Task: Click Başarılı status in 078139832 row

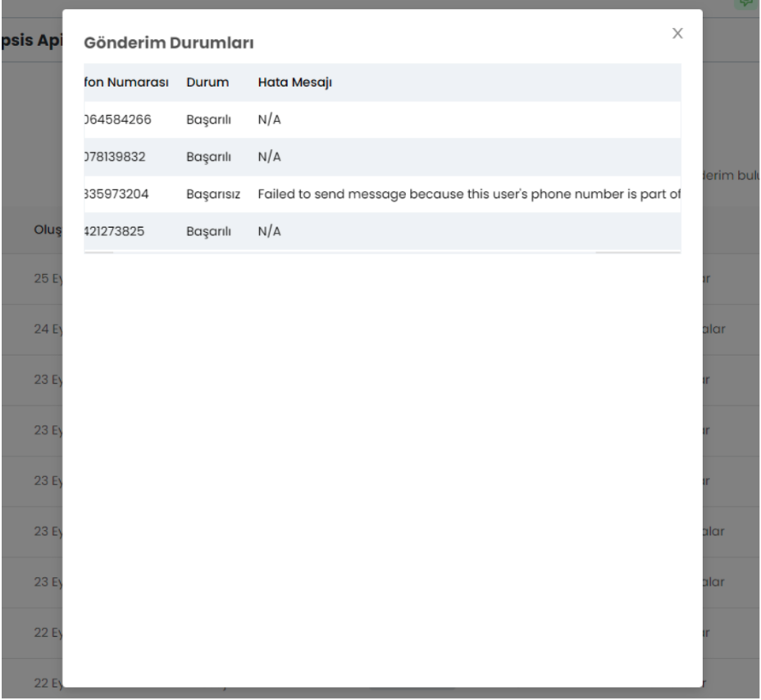Action: tap(208, 157)
